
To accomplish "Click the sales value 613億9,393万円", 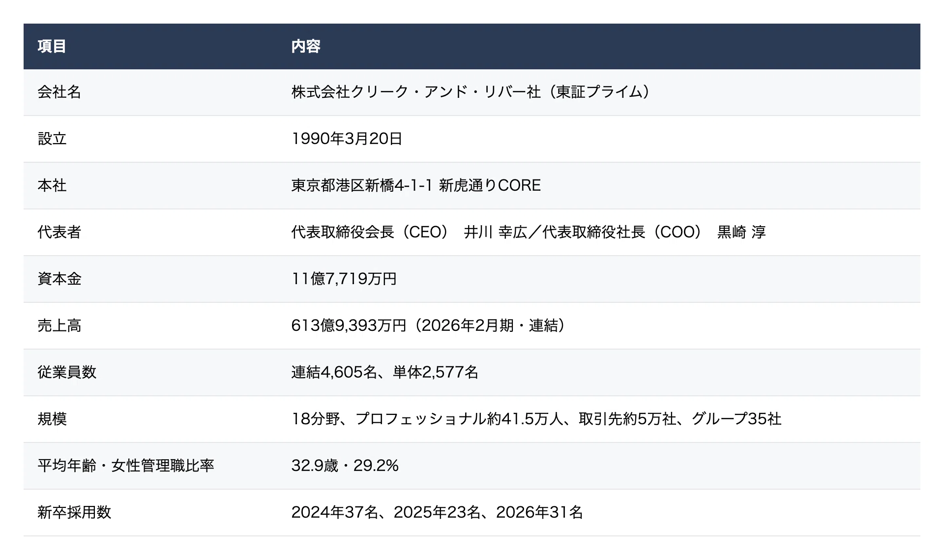I will [349, 325].
